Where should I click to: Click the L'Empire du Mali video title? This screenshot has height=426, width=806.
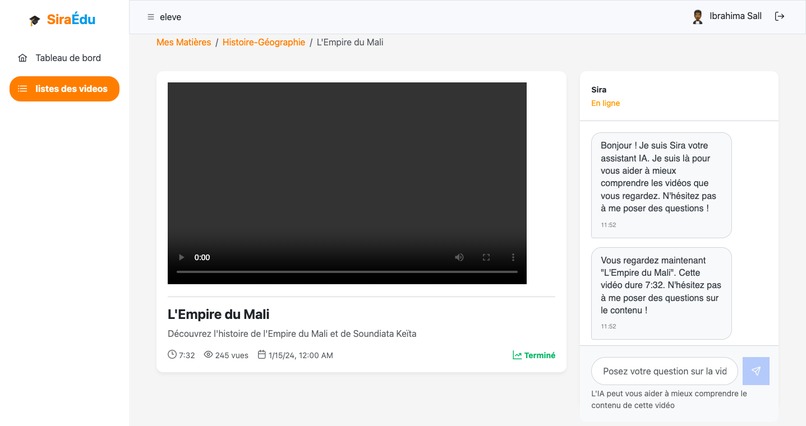click(x=218, y=314)
